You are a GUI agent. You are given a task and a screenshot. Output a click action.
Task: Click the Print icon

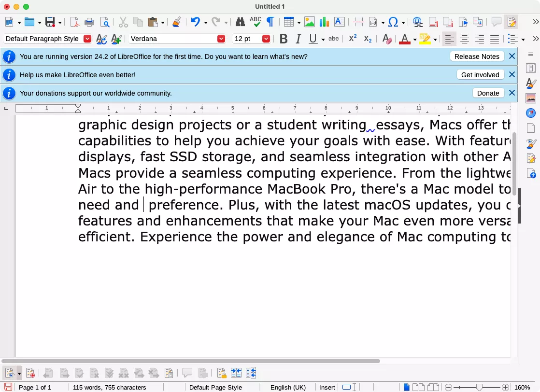(89, 22)
